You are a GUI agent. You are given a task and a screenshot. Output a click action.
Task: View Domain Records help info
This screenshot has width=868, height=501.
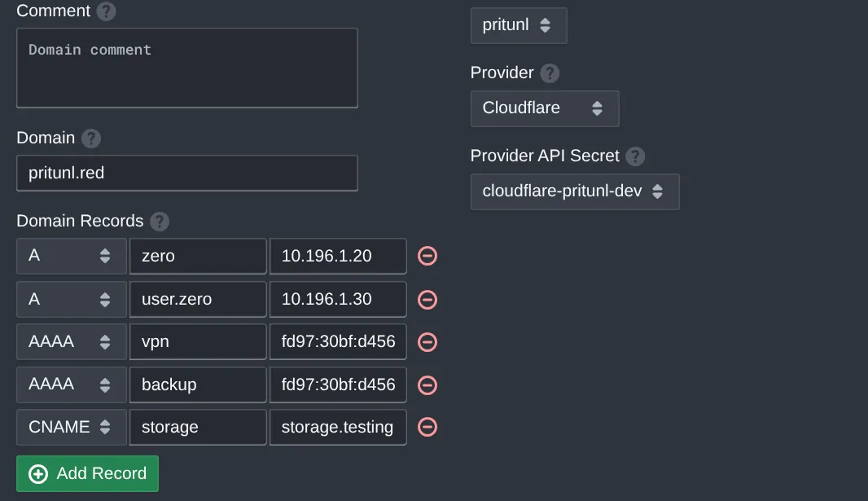click(x=159, y=221)
